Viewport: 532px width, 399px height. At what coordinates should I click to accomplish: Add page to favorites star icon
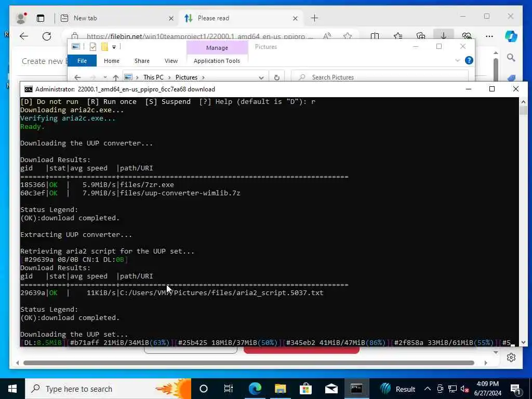click(347, 36)
